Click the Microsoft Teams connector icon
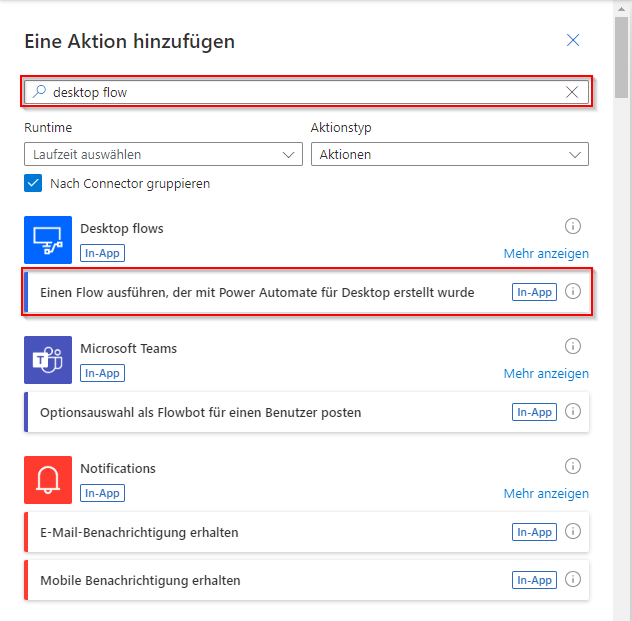This screenshot has height=621, width=632. pos(48,360)
